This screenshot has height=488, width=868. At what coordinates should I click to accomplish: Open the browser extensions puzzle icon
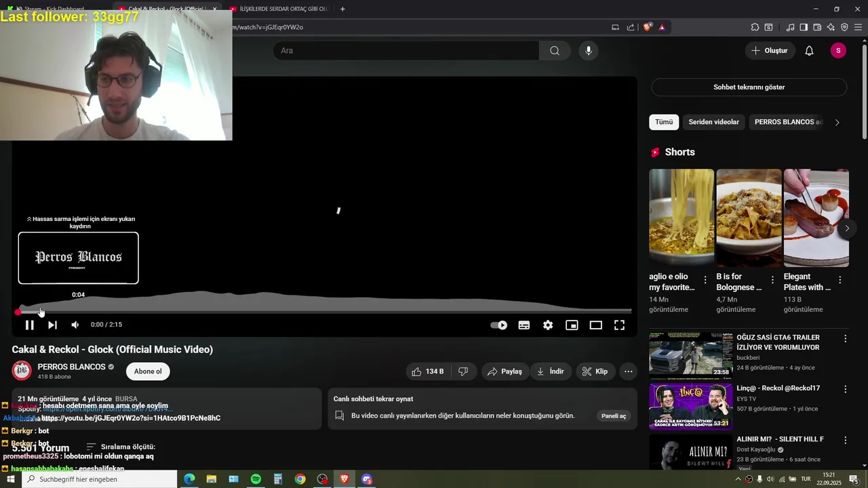tap(755, 27)
